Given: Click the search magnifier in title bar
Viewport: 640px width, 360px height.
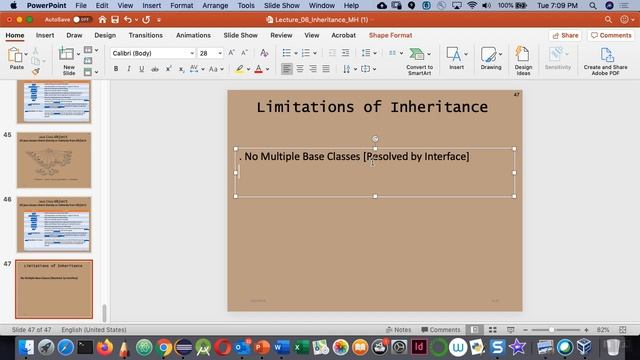Looking at the screenshot, I should [608, 20].
